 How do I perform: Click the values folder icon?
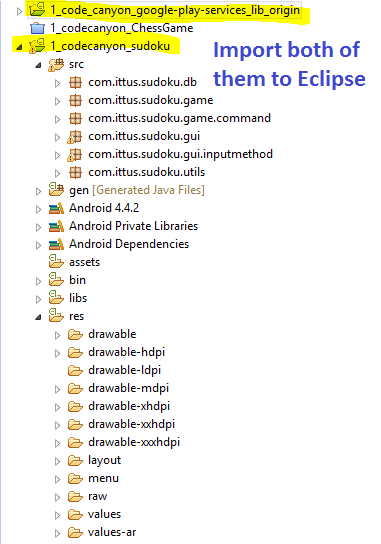(75, 515)
